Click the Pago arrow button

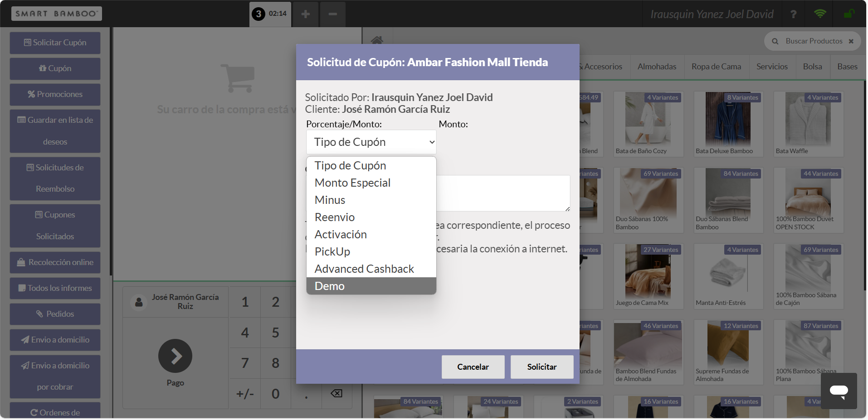175,356
